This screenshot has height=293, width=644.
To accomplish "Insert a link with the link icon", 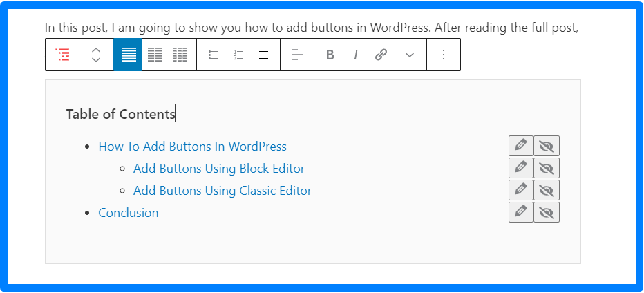I will [x=381, y=55].
